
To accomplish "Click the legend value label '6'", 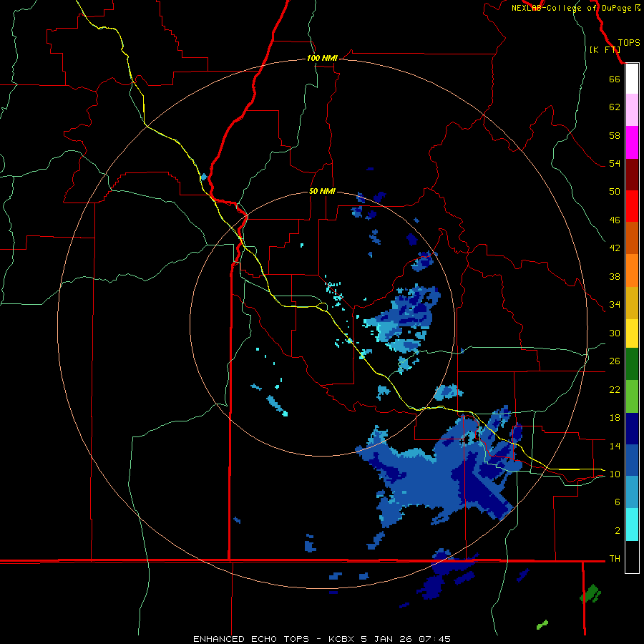I will coord(618,502).
